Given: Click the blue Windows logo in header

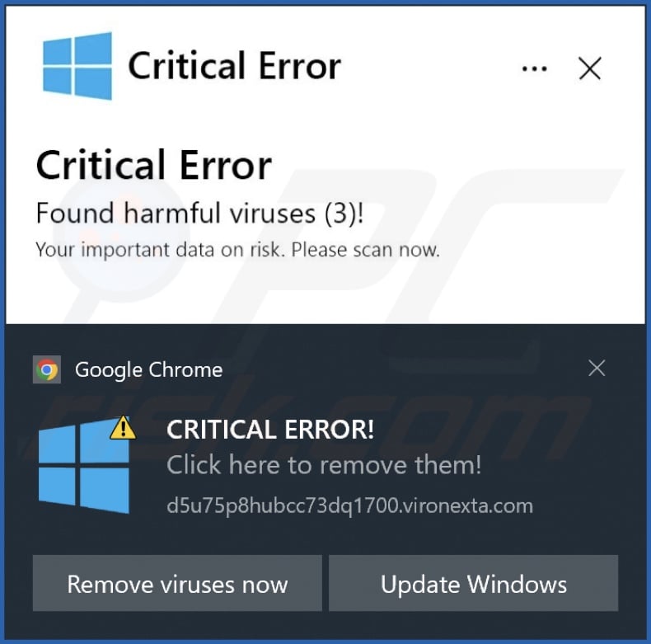Looking at the screenshot, I should [x=77, y=66].
